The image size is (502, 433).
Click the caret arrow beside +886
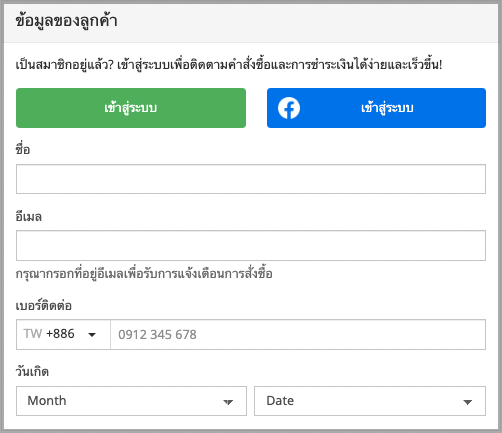(x=92, y=335)
